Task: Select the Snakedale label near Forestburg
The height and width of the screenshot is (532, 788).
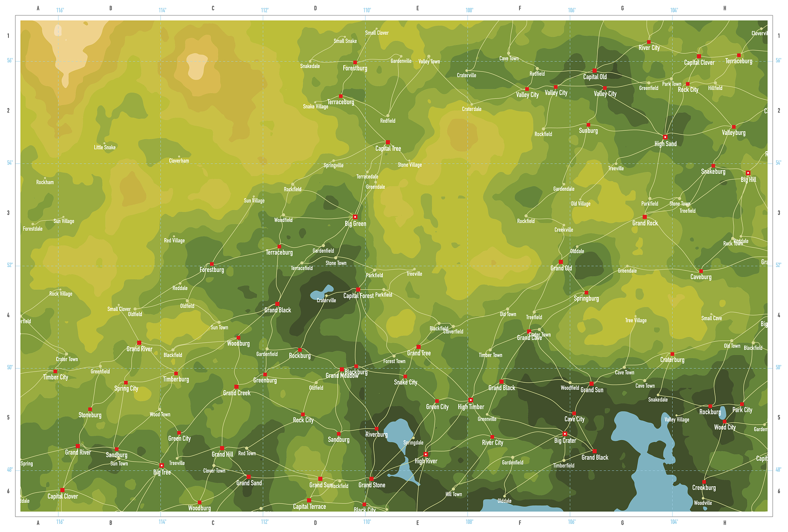Action: pos(310,66)
